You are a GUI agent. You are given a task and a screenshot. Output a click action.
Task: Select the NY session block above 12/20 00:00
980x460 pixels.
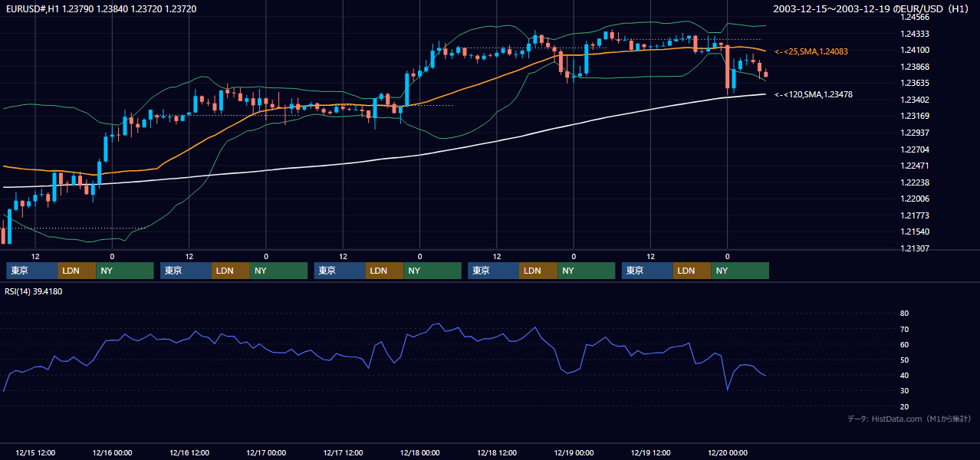740,271
